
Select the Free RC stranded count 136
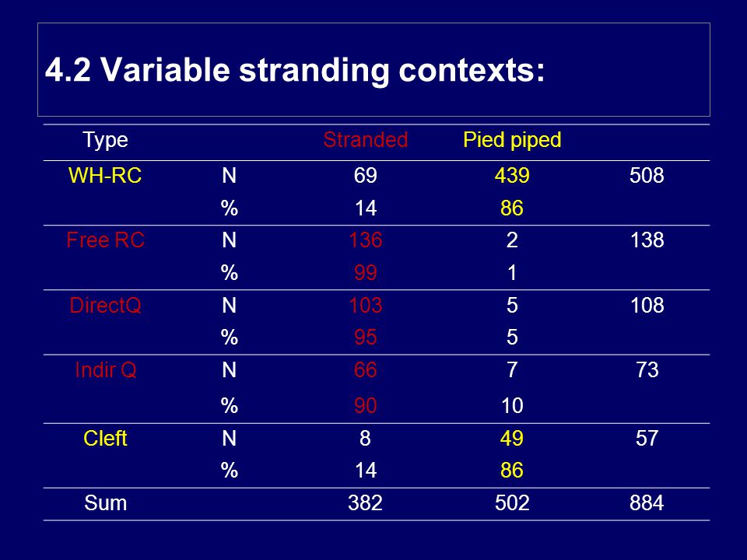(x=366, y=240)
